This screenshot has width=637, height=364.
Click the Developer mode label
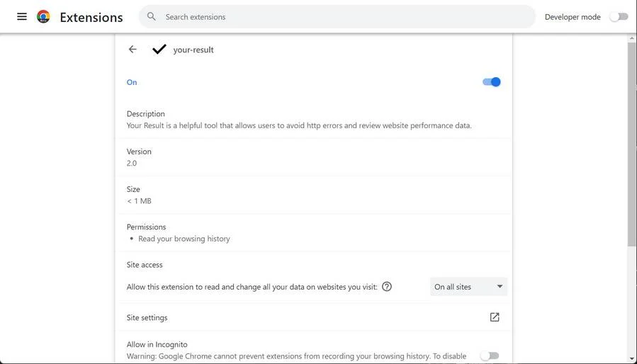573,17
